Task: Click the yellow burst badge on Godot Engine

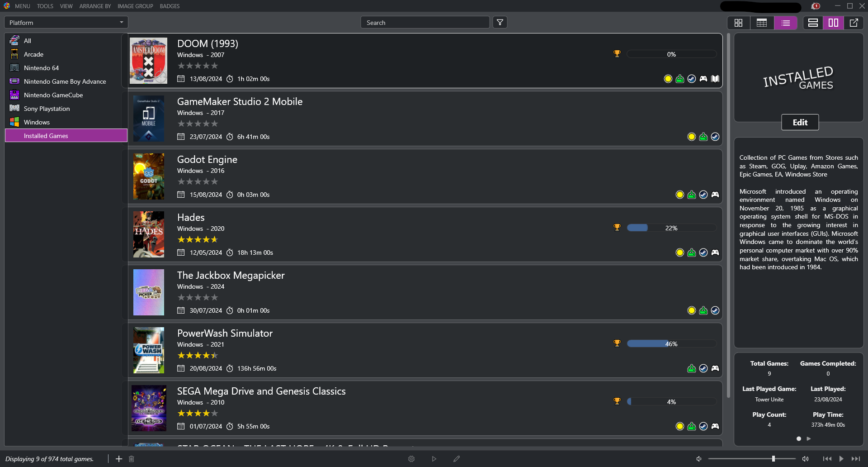Action: tap(680, 195)
